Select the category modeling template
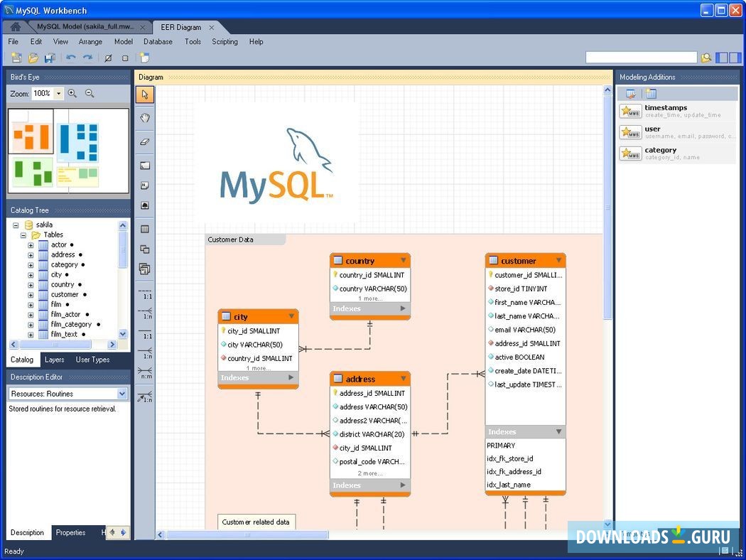 [x=677, y=154]
